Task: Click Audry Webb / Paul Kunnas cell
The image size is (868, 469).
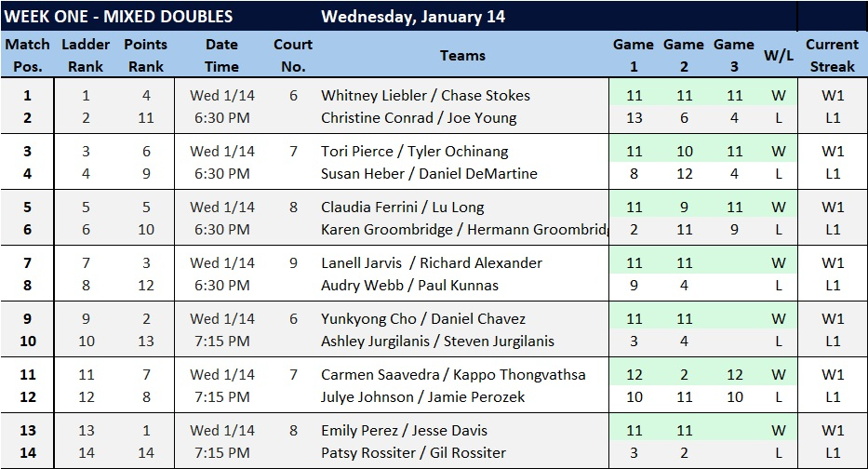Action: click(x=409, y=286)
